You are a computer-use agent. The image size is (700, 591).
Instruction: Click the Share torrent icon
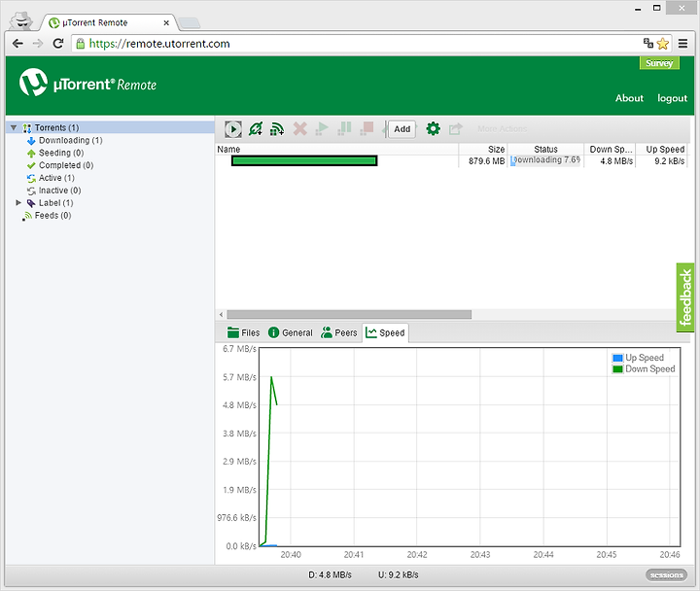[456, 129]
